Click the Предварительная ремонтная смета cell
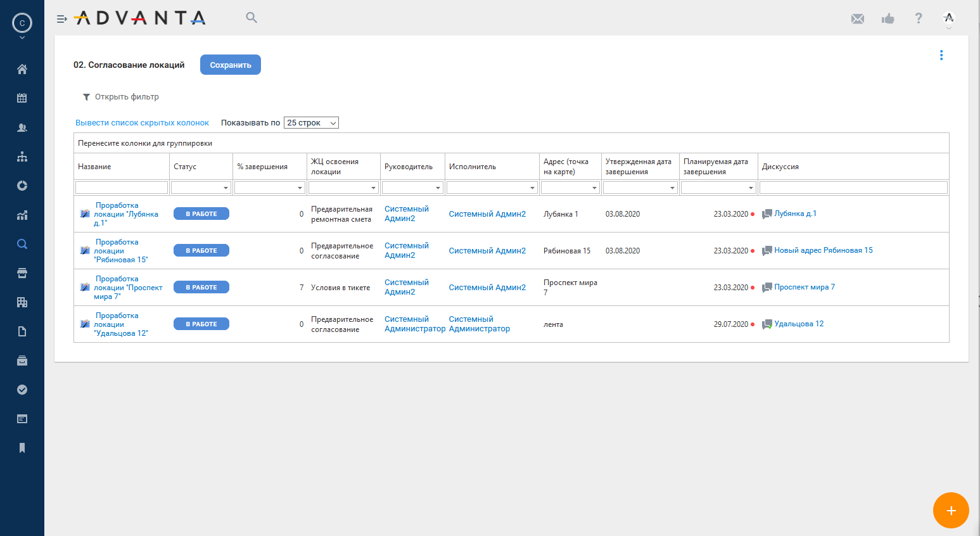 (x=342, y=214)
